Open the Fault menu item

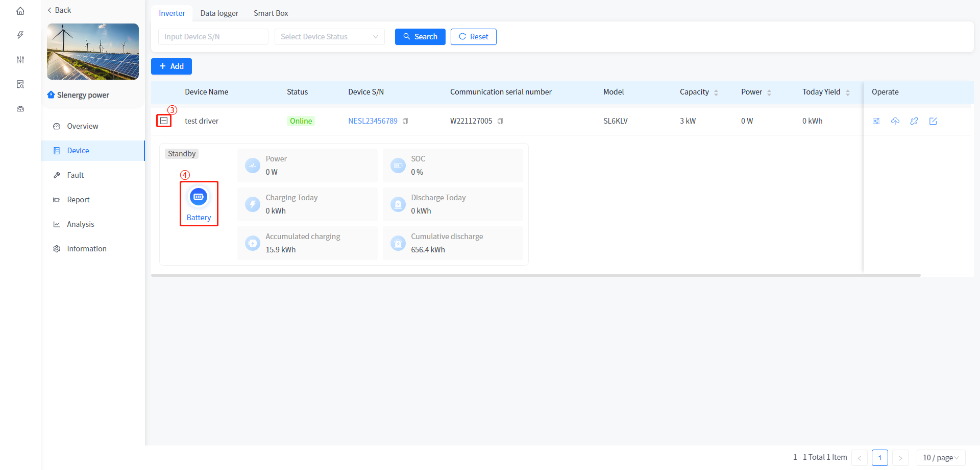coord(76,175)
